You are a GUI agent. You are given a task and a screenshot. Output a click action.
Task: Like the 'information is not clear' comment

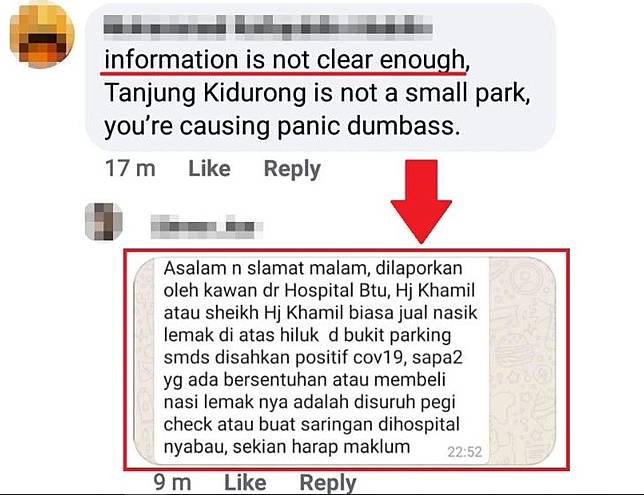[x=209, y=168]
